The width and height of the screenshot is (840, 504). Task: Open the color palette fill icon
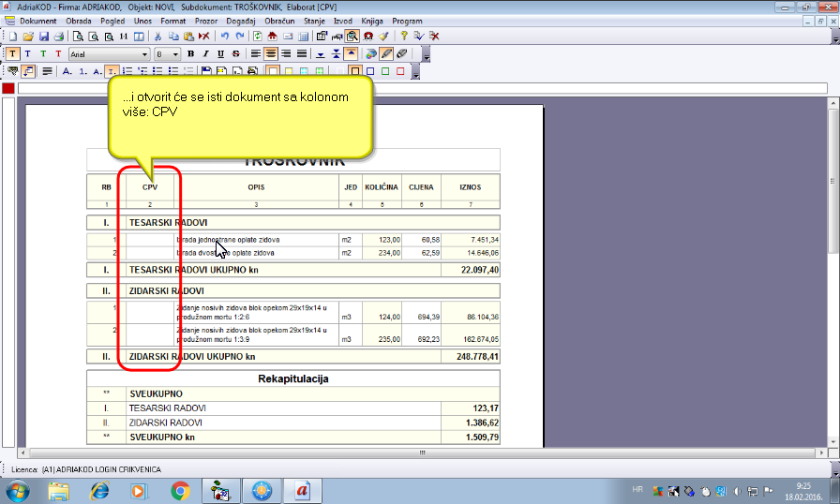click(x=370, y=54)
